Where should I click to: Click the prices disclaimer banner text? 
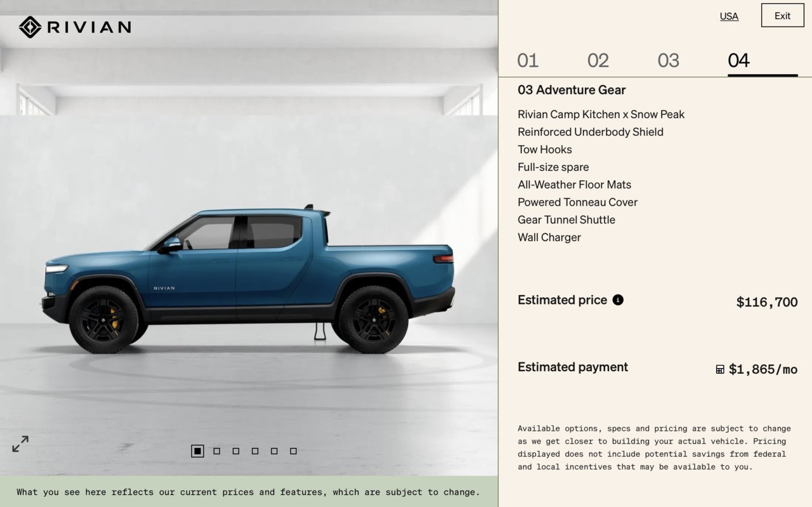249,492
